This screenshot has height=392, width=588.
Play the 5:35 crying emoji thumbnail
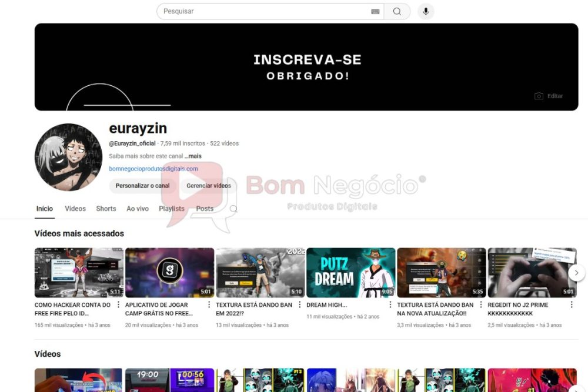click(442, 273)
